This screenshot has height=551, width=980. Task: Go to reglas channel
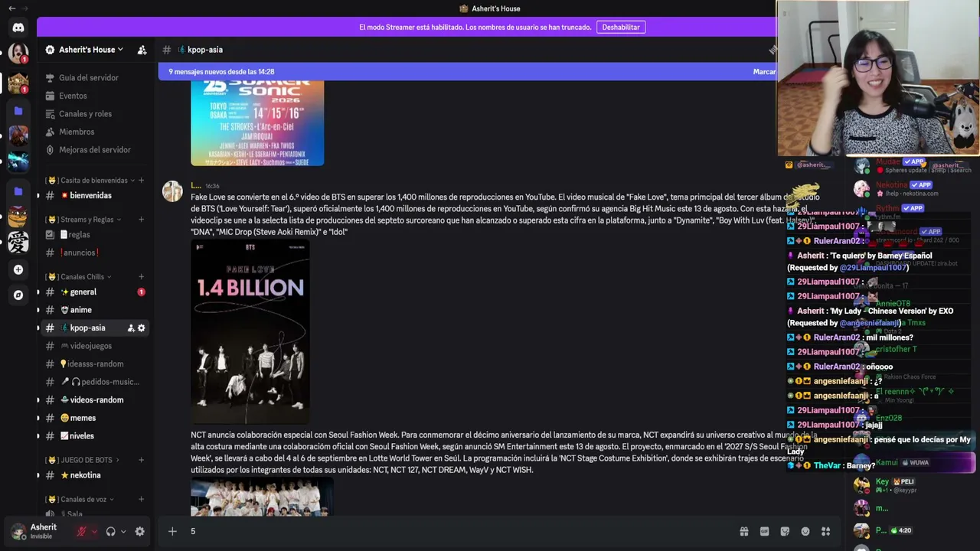click(96, 235)
